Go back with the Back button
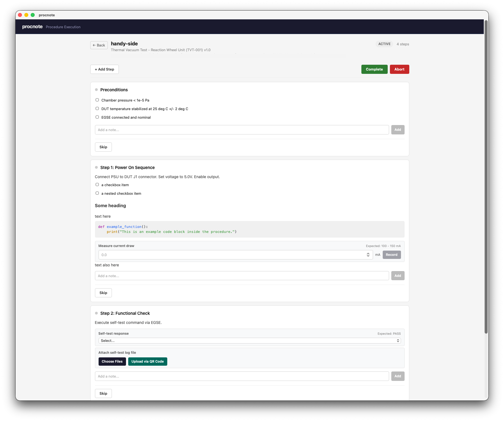 click(x=99, y=45)
